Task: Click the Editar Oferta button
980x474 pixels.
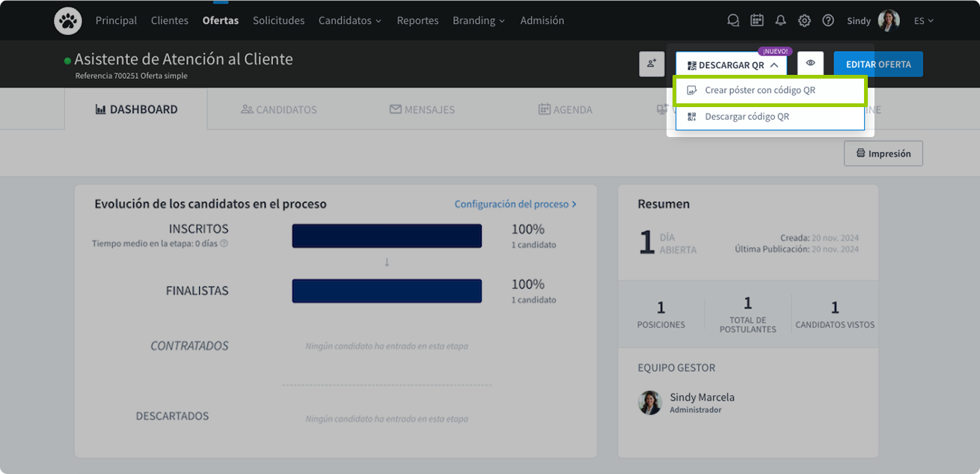Action: click(x=878, y=64)
